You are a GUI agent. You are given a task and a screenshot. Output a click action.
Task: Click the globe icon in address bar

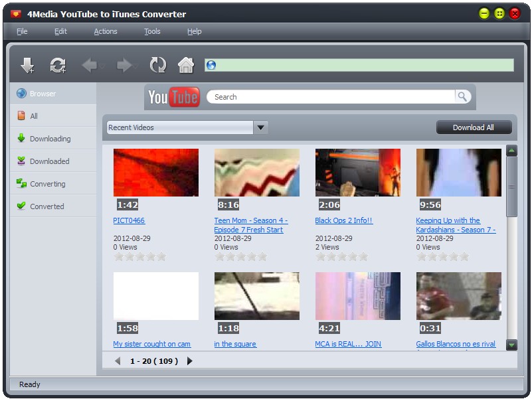[x=211, y=65]
